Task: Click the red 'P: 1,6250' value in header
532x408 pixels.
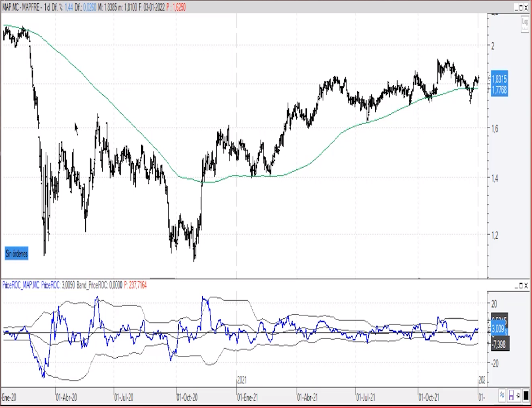Action: (x=176, y=7)
